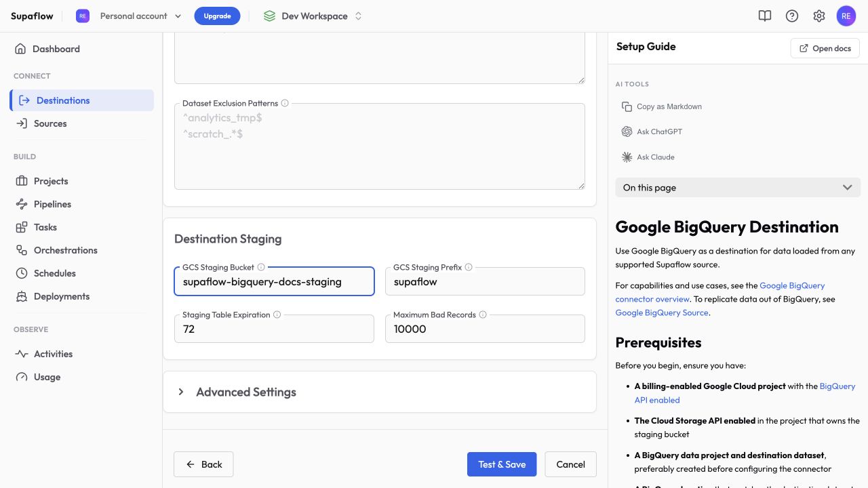868x488 pixels.
Task: Click the Upgrade button
Action: [x=217, y=16]
